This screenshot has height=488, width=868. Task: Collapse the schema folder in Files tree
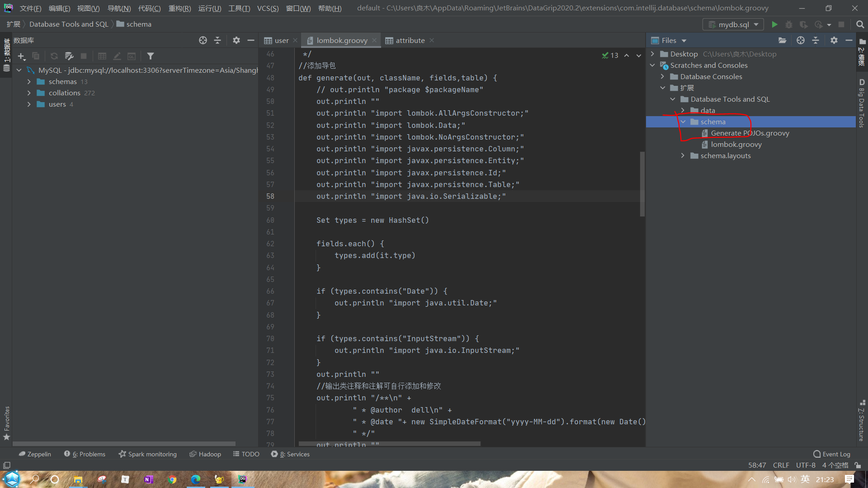(x=683, y=122)
